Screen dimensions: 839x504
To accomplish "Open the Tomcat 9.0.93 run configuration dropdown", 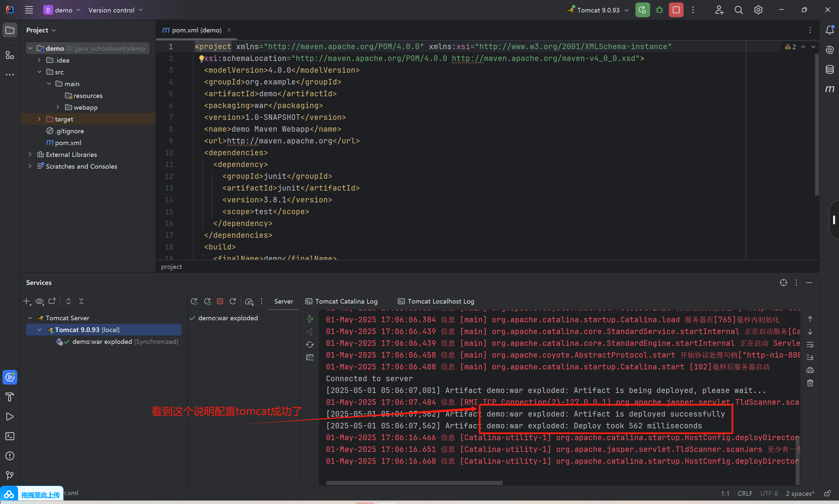I will click(x=598, y=10).
